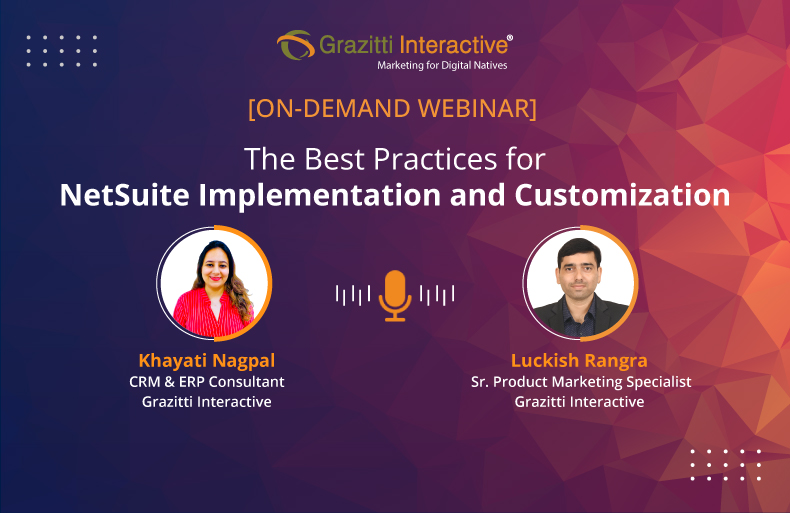Click "NetSuite Implementation and Customization" title
The height and width of the screenshot is (513, 790).
[x=395, y=195]
